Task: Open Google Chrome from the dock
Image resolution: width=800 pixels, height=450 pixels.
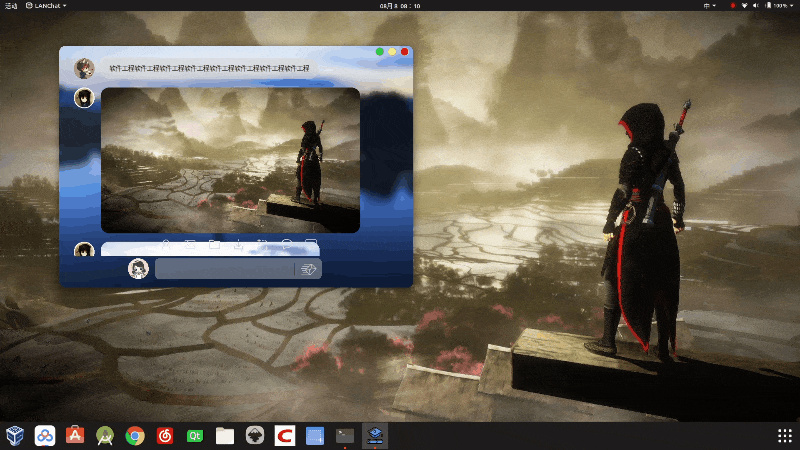Action: [135, 436]
